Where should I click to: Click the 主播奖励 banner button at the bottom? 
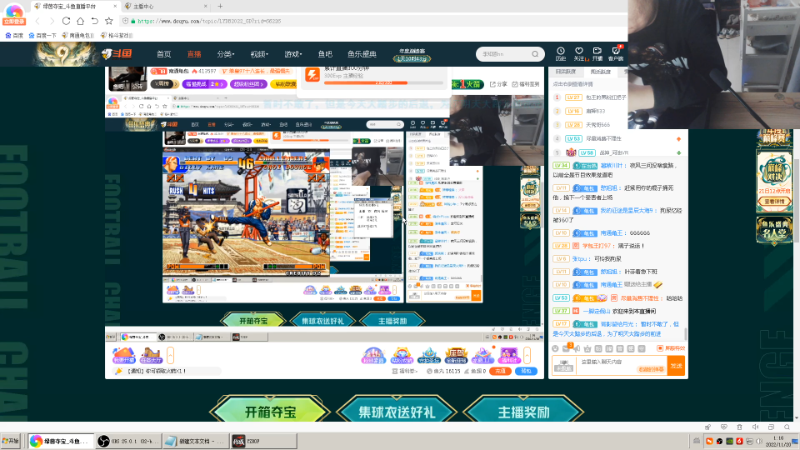tap(523, 411)
